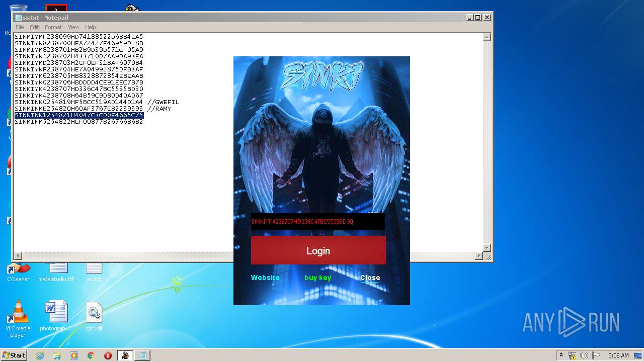Select the VLC media player shortcut
This screenshot has width=644, height=362.
(18, 319)
